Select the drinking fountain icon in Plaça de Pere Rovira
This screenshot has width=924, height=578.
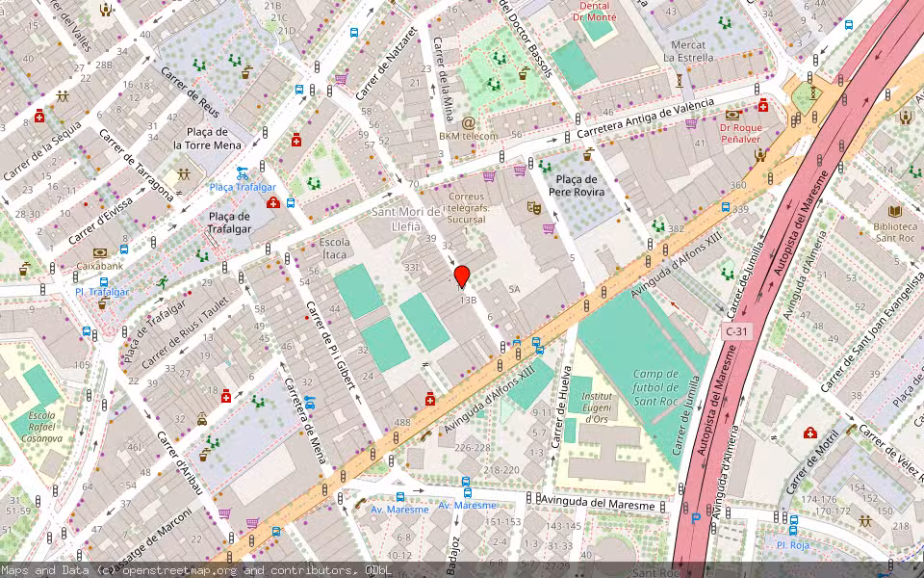[x=589, y=152]
